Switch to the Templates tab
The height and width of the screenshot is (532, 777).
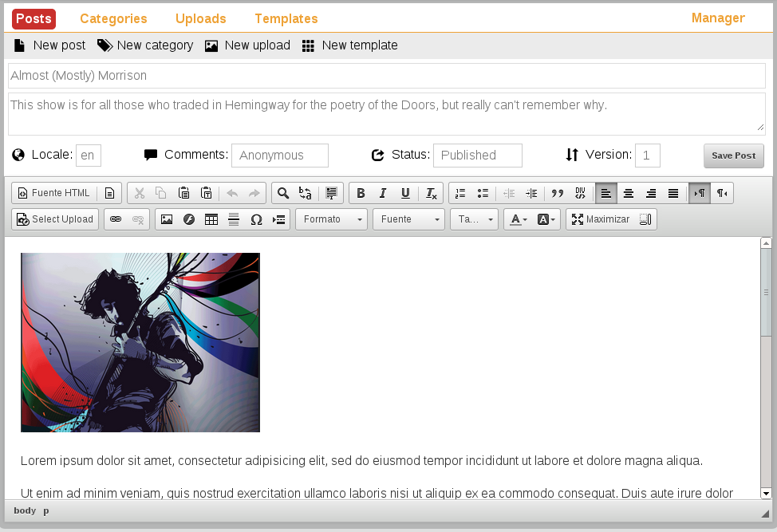(286, 19)
